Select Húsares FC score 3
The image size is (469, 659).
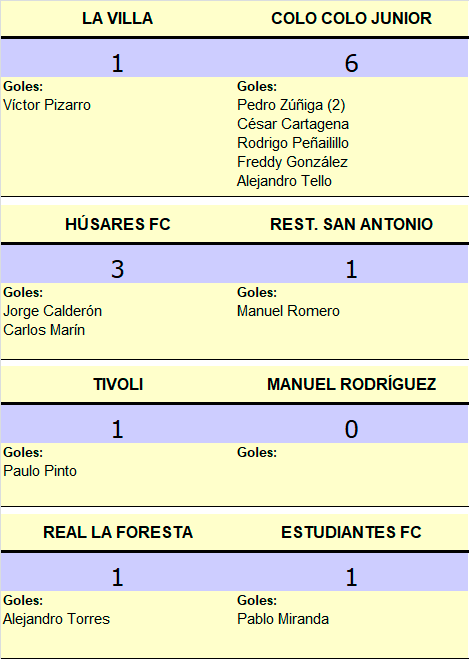[117, 269]
